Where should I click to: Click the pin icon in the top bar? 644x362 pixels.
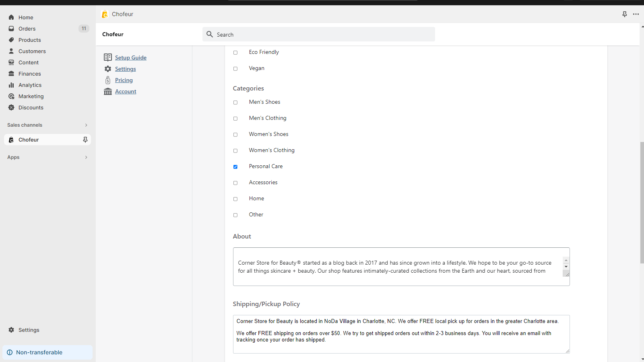click(x=625, y=14)
